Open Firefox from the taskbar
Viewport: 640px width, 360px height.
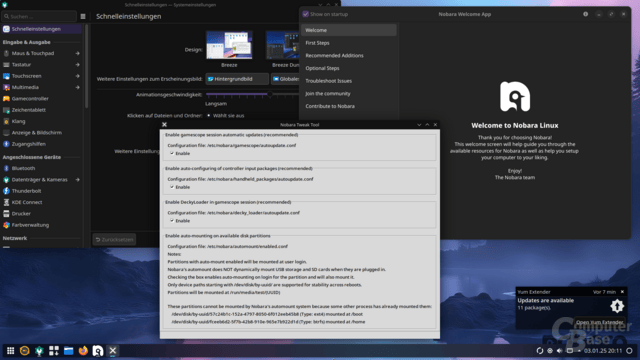click(83, 351)
